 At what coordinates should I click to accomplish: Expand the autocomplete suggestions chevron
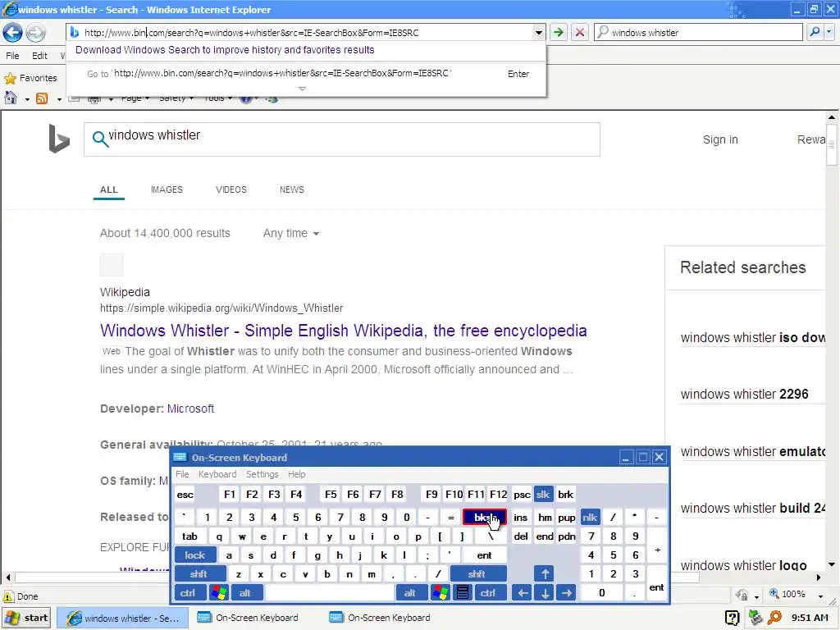click(x=302, y=89)
